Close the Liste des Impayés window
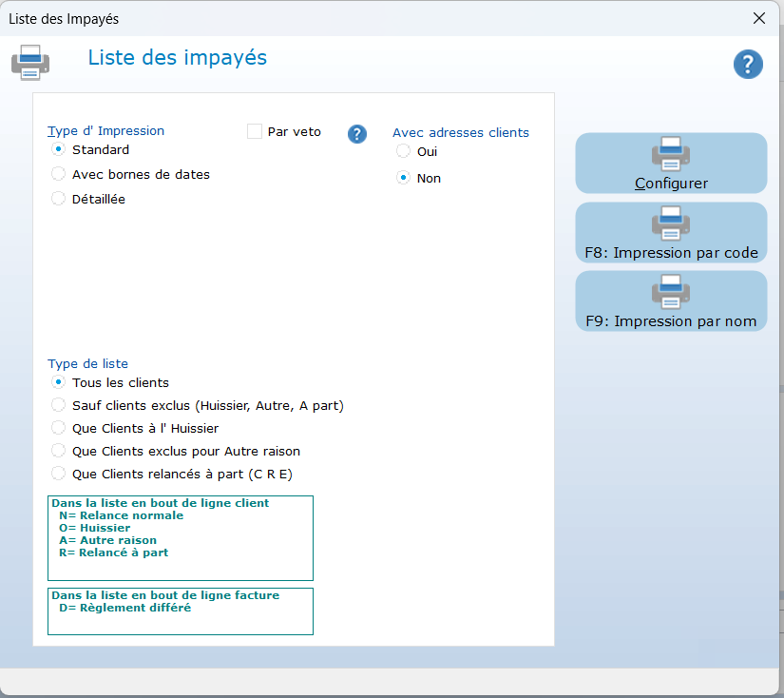 pyautogui.click(x=759, y=18)
